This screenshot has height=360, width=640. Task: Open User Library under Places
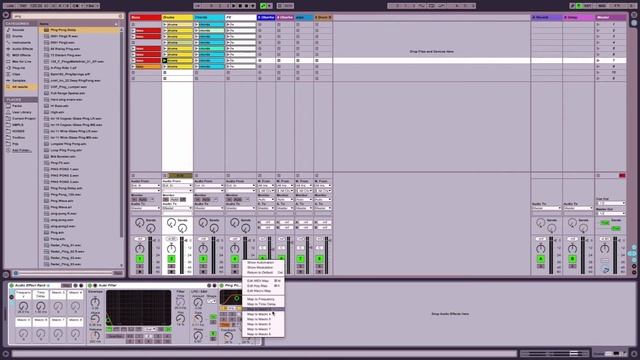click(21, 112)
